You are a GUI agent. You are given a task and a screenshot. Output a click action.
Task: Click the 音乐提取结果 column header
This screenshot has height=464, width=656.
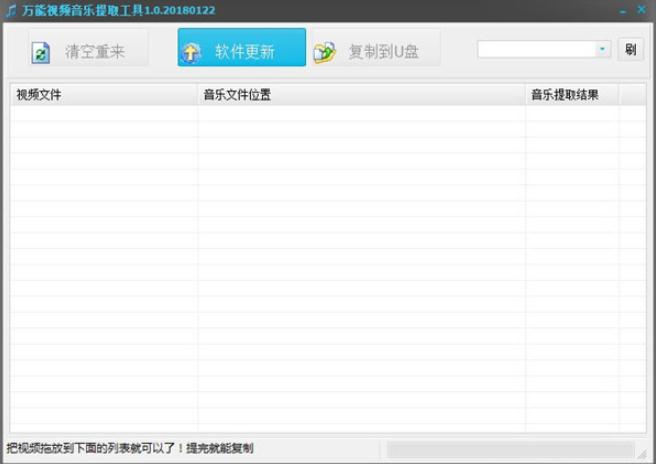[x=572, y=95]
